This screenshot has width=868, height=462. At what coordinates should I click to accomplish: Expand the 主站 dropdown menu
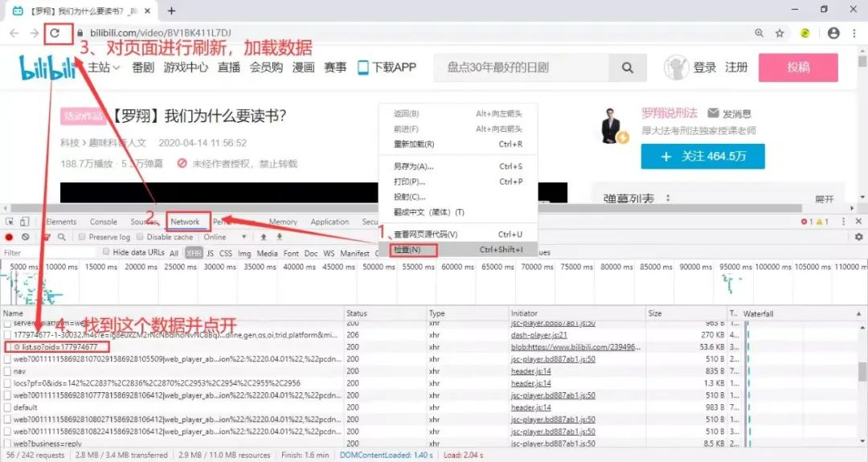104,67
